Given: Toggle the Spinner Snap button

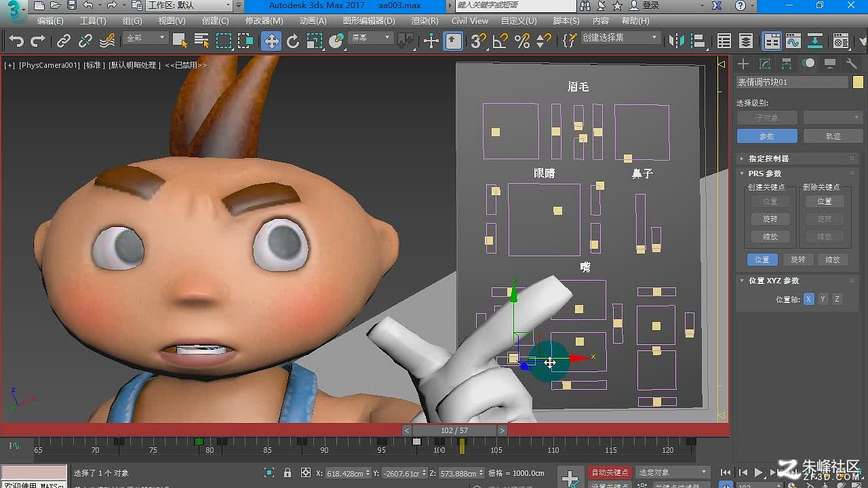Looking at the screenshot, I should (x=544, y=41).
